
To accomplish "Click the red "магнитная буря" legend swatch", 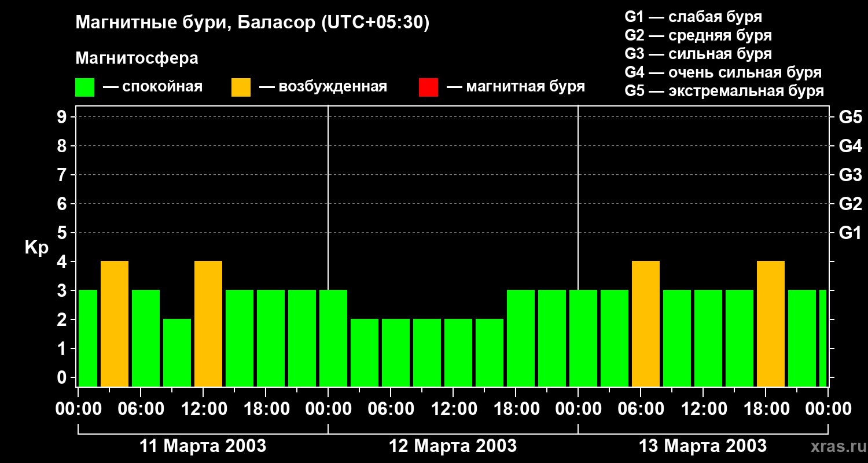I will pyautogui.click(x=429, y=87).
